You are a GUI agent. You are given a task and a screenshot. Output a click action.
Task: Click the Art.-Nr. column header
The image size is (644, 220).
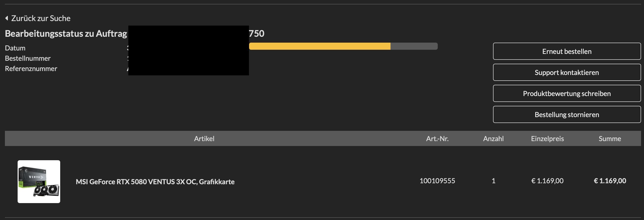pyautogui.click(x=437, y=138)
